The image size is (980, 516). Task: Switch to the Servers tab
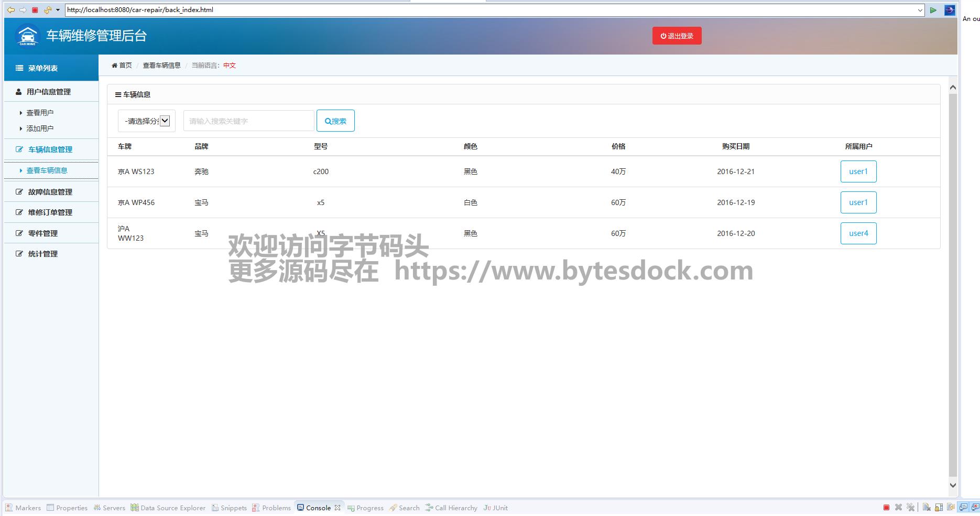tap(110, 508)
